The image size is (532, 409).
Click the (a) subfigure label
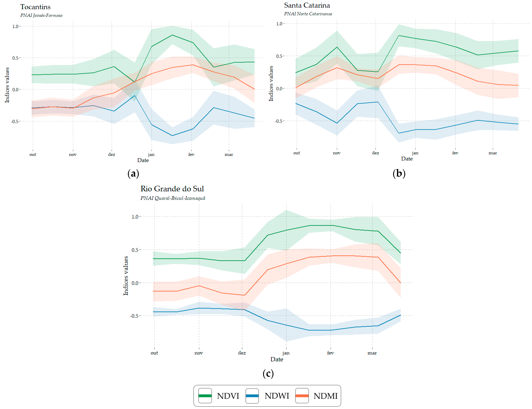coord(133,174)
